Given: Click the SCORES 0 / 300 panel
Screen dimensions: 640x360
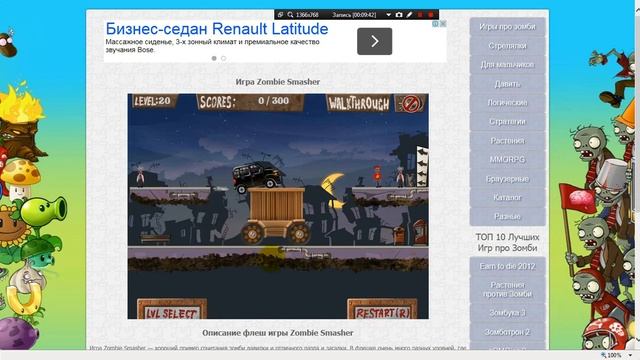Looking at the screenshot, I should coord(250,102).
